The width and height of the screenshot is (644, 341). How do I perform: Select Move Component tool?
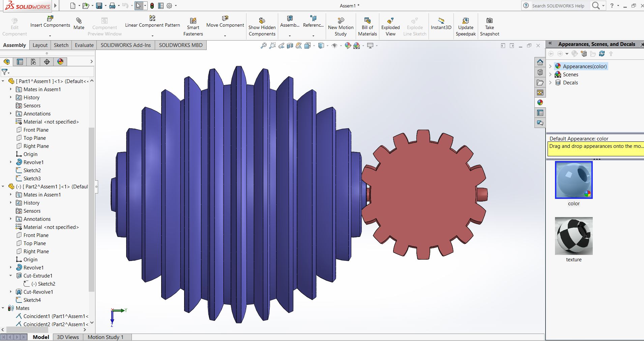225,22
